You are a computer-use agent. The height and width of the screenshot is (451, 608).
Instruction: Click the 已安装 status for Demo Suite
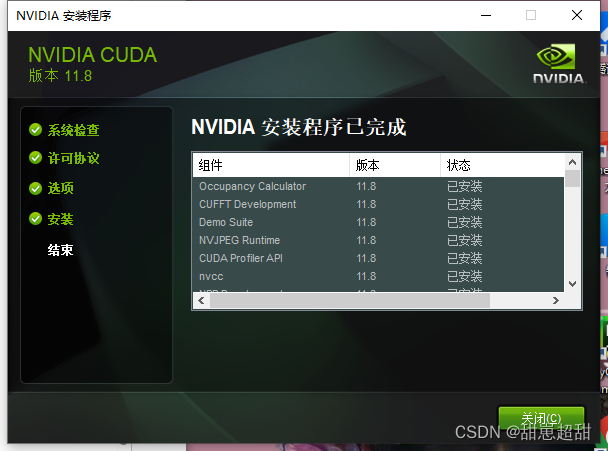[x=465, y=222]
